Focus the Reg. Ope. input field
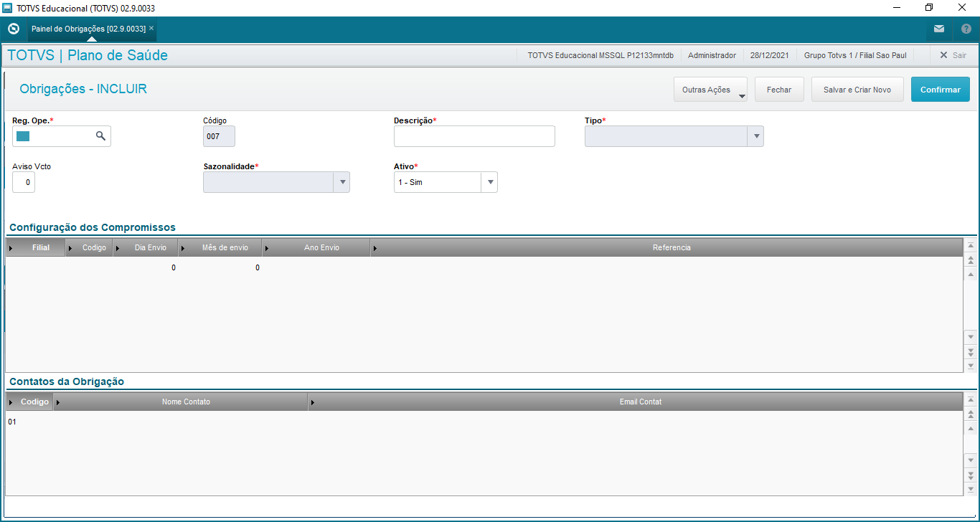The width and height of the screenshot is (980, 522). 62,136
